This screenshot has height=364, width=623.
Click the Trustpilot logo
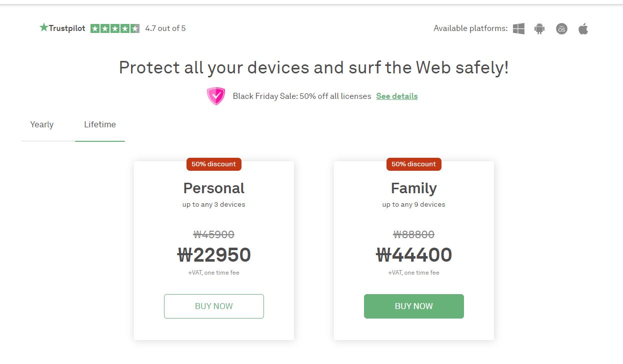(x=62, y=28)
